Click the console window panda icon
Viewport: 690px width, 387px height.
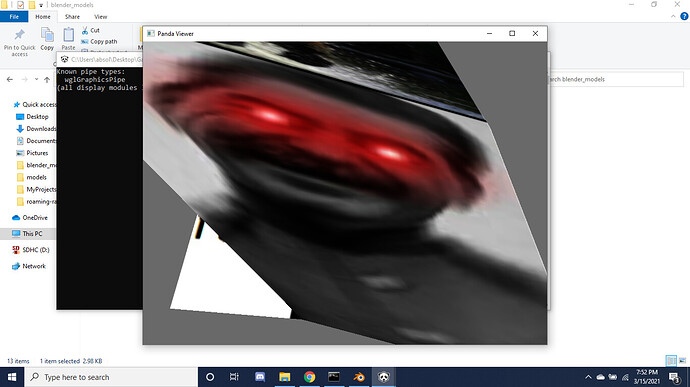pos(64,59)
